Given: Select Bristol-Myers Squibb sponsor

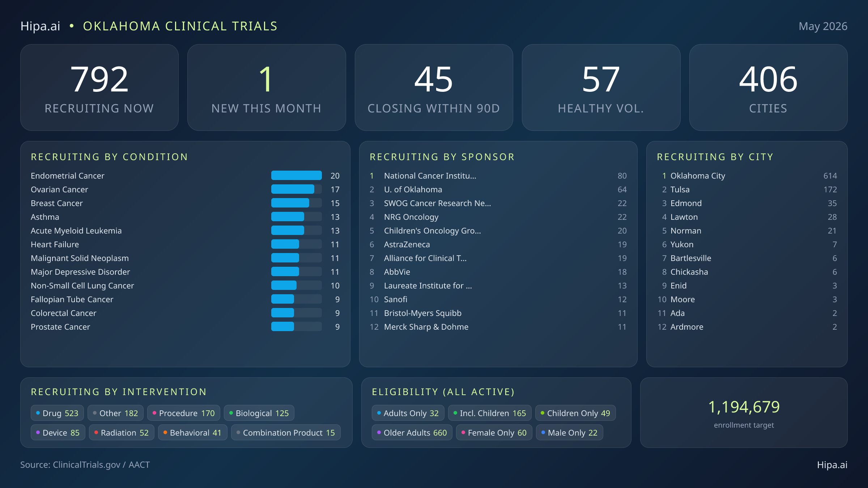Looking at the screenshot, I should point(498,313).
